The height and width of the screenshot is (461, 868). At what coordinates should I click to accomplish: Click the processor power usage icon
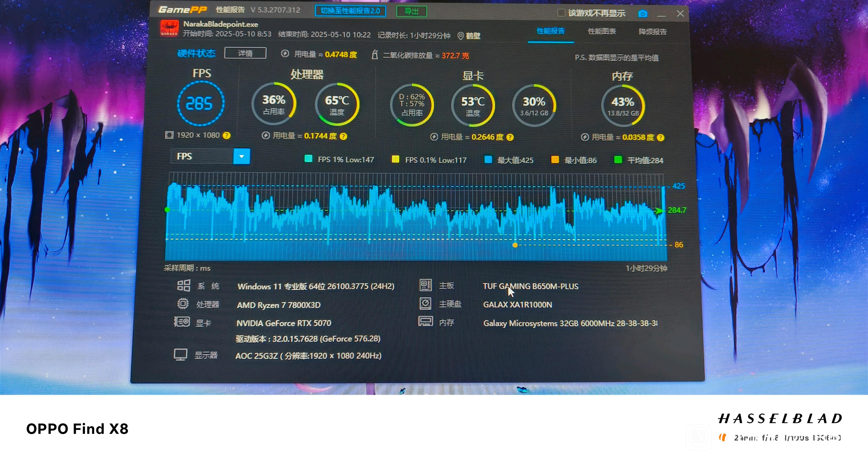click(x=266, y=135)
